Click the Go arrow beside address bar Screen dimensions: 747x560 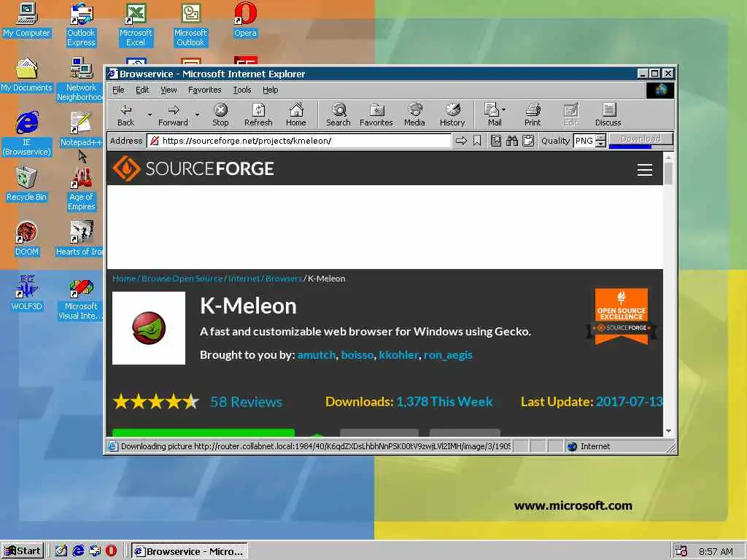461,141
